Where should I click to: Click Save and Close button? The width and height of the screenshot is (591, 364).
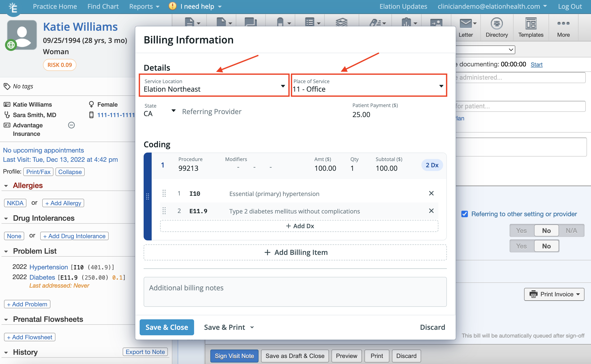[x=167, y=327]
